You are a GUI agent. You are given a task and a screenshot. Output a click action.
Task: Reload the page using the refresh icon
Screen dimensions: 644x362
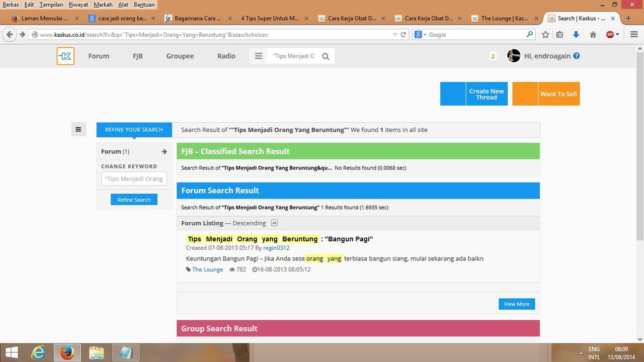click(403, 35)
